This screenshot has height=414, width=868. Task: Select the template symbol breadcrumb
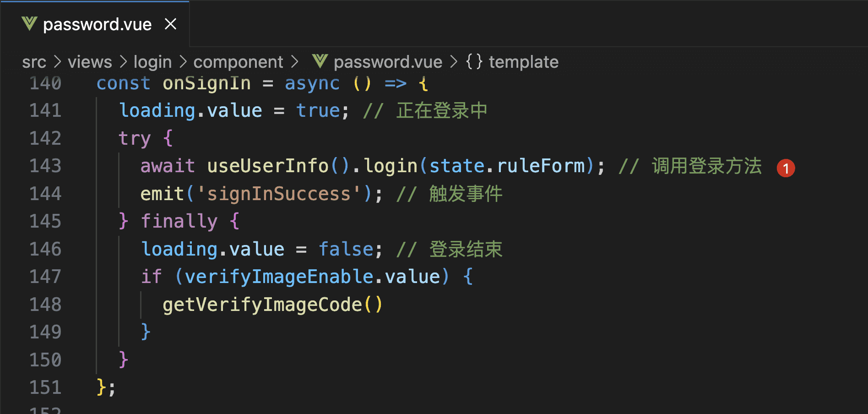523,62
